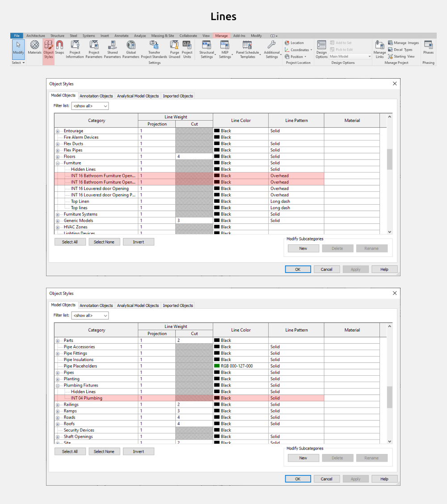Viewport: 447px width, 504px height.
Task: Open the Phases tool
Action: pyautogui.click(x=428, y=47)
